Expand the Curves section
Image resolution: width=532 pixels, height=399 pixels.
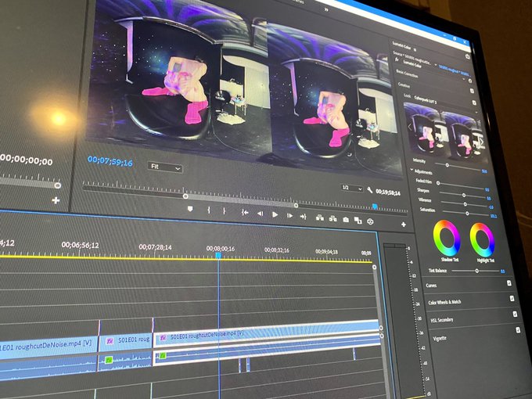(431, 286)
